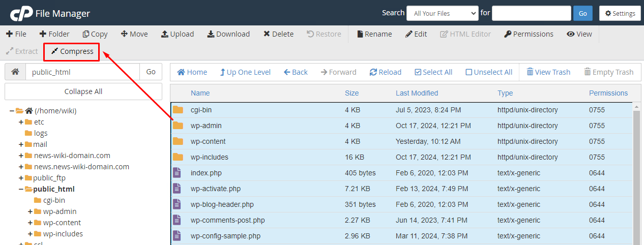Compress the selected files

(72, 51)
